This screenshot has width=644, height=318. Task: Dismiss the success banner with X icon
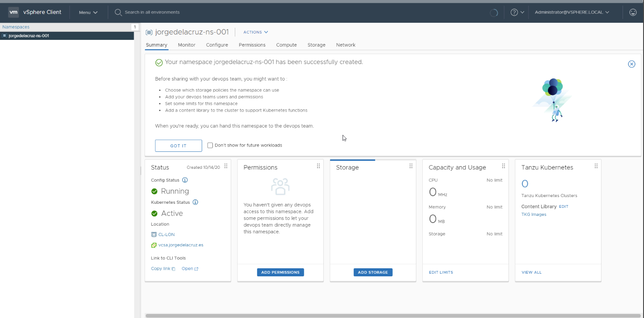(631, 64)
